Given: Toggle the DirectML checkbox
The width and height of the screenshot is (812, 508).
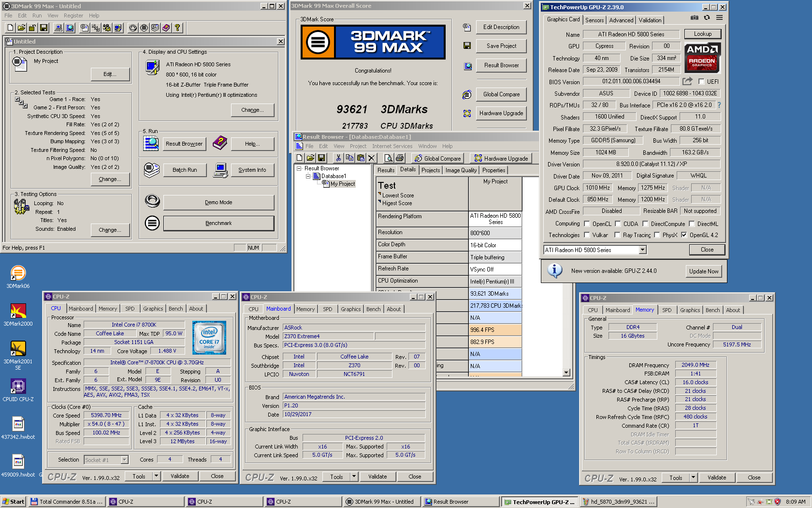Looking at the screenshot, I should pos(692,224).
